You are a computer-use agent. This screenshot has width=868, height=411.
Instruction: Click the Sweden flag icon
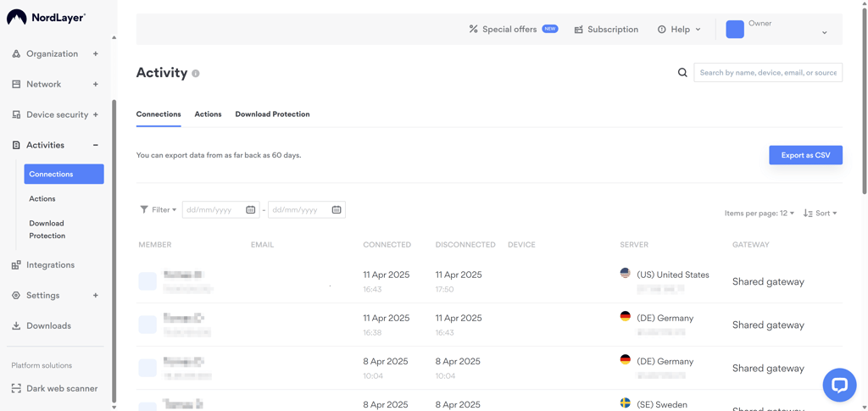[x=625, y=403]
